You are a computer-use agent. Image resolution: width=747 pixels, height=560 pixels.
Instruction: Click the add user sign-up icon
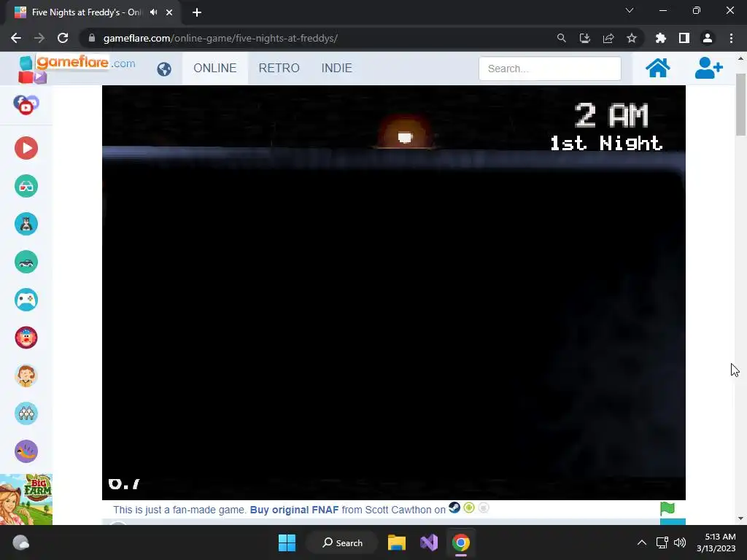[708, 68]
